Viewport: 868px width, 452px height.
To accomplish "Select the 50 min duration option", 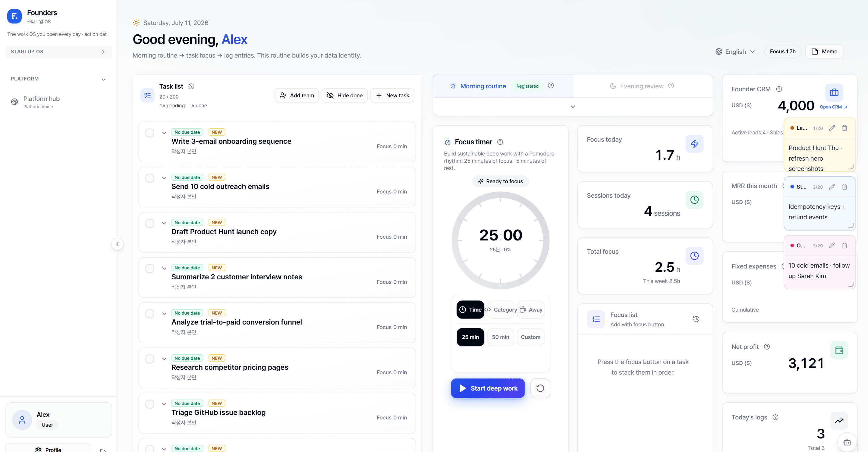I will coord(500,337).
